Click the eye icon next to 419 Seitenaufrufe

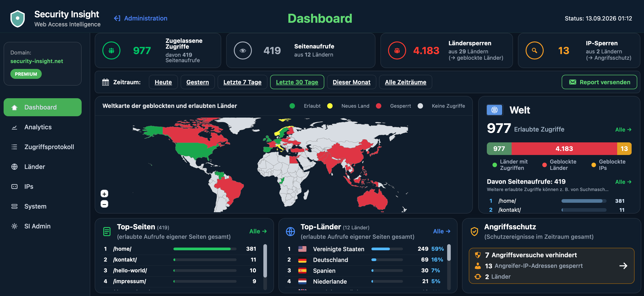(x=242, y=50)
